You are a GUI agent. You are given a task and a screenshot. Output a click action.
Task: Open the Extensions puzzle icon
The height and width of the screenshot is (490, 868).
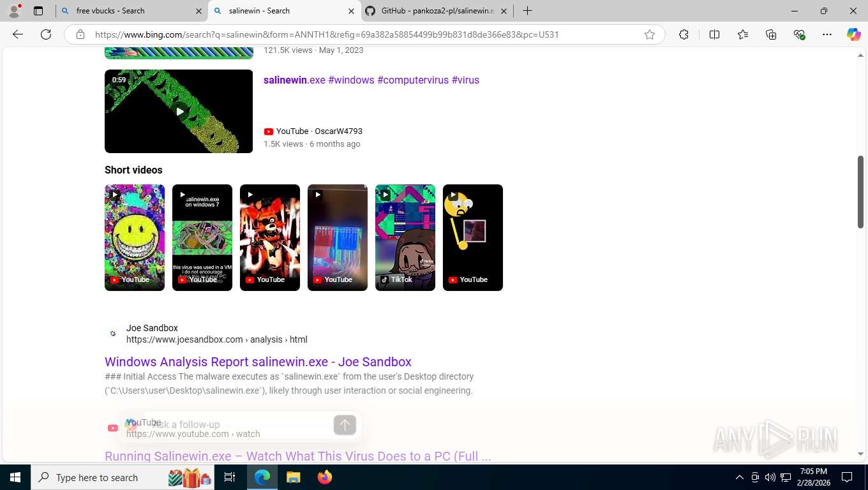pyautogui.click(x=684, y=34)
